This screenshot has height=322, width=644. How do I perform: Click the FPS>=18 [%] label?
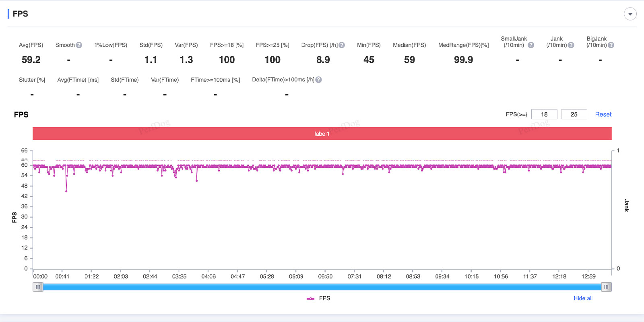coord(227,45)
